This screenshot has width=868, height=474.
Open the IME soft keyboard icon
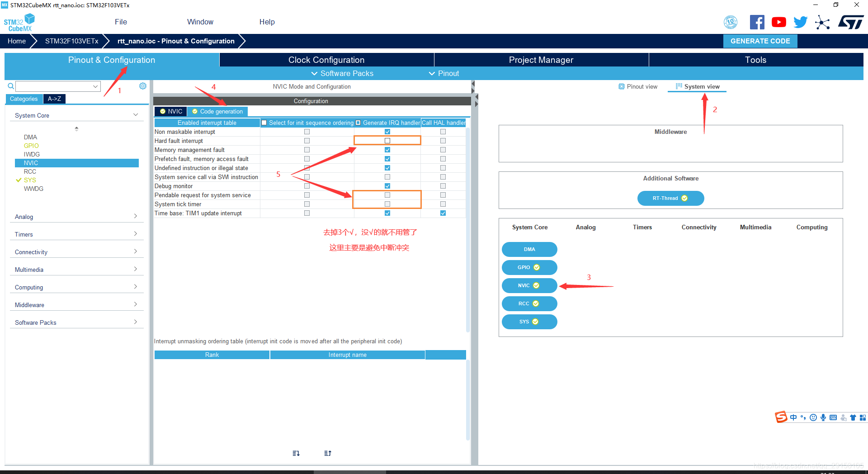pyautogui.click(x=833, y=417)
